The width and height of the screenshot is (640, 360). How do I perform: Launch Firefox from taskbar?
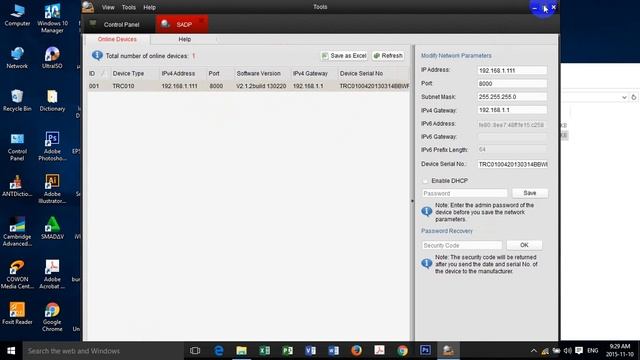(356, 351)
